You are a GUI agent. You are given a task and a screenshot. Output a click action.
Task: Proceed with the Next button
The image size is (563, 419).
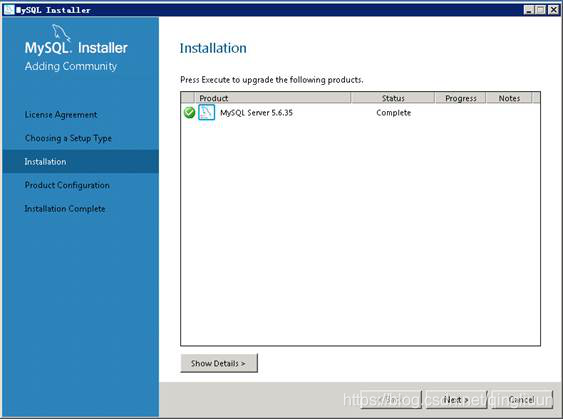tap(456, 400)
